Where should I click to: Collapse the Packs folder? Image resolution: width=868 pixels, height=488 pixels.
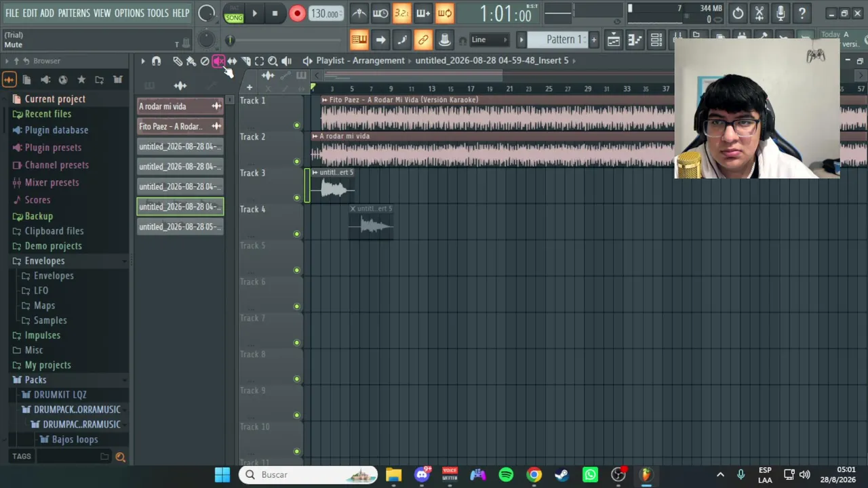[x=35, y=380]
